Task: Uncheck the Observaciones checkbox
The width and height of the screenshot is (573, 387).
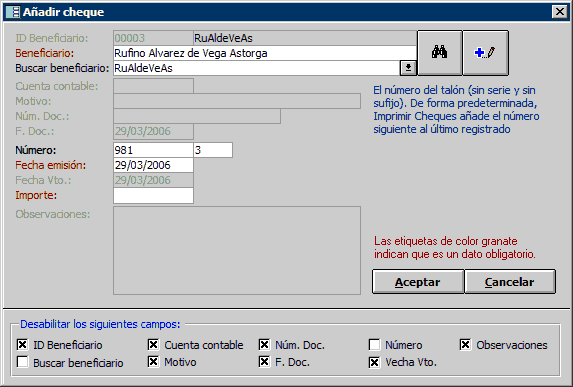Action: tap(466, 344)
